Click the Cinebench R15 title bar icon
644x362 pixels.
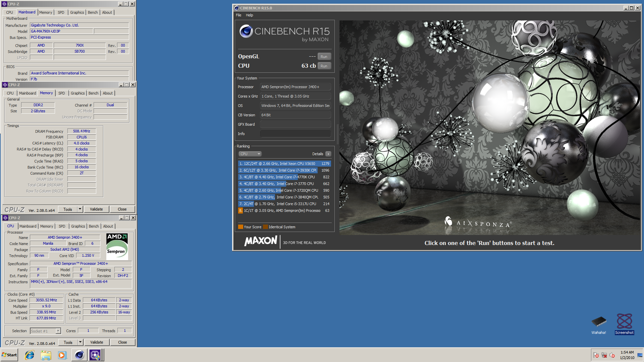point(237,8)
